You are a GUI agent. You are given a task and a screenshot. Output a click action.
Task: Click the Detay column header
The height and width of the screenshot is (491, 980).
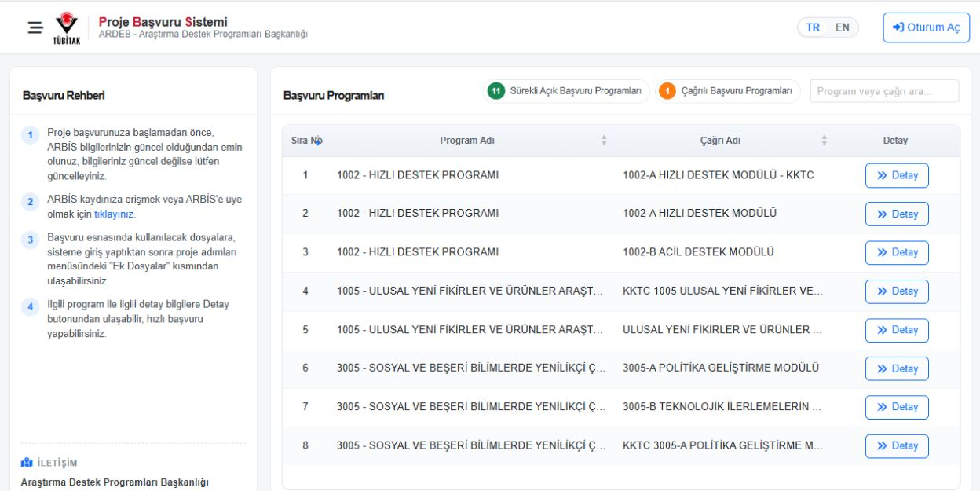(895, 141)
